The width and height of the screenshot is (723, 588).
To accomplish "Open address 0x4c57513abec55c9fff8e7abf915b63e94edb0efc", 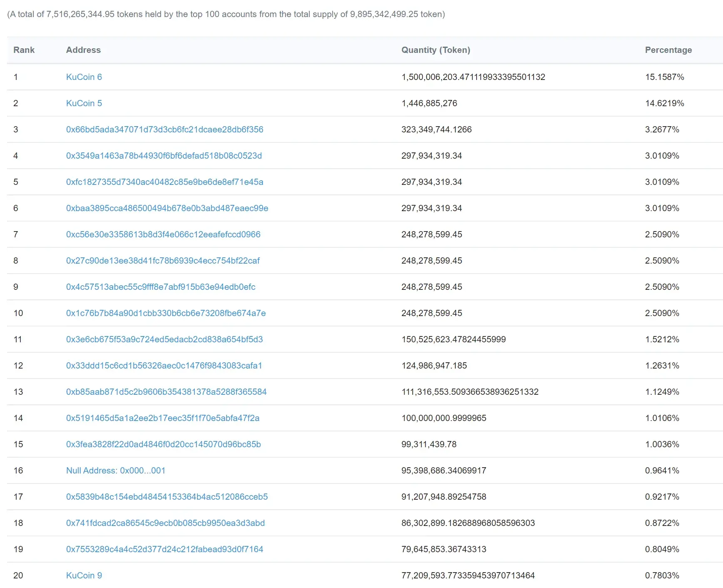I will (x=161, y=287).
